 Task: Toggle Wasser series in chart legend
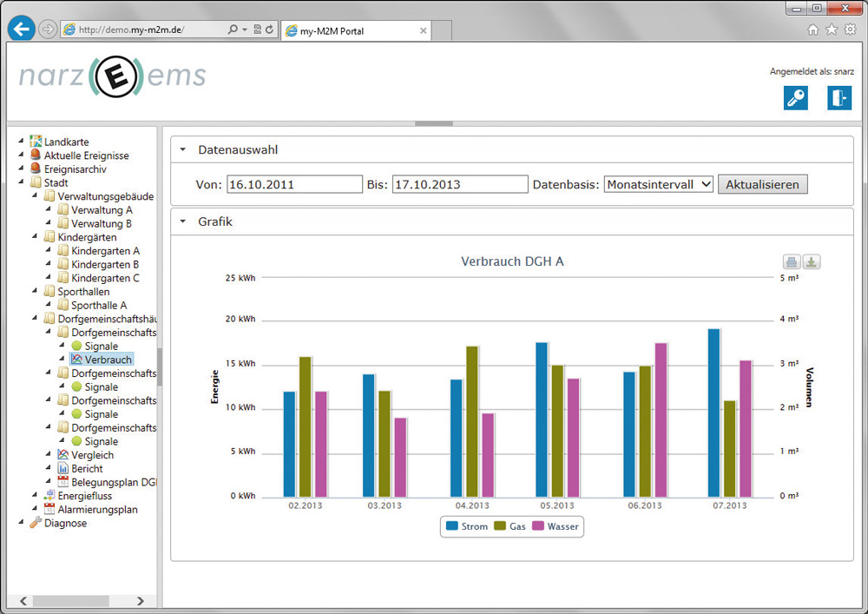click(x=554, y=526)
